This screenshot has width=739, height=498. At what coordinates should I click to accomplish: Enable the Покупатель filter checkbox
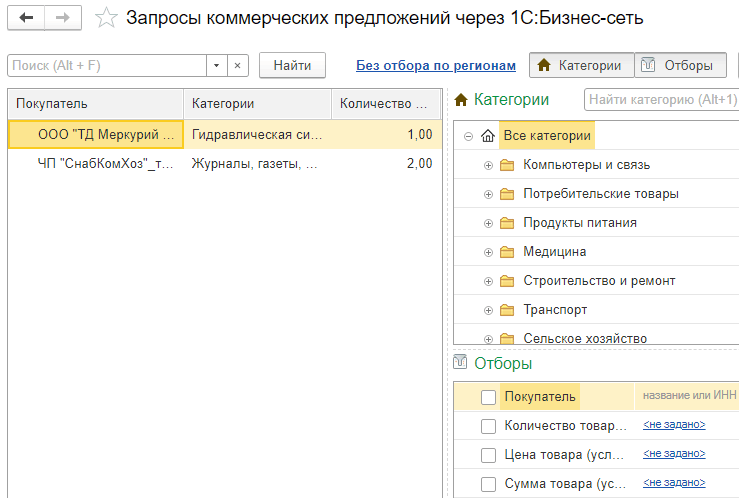(x=488, y=397)
